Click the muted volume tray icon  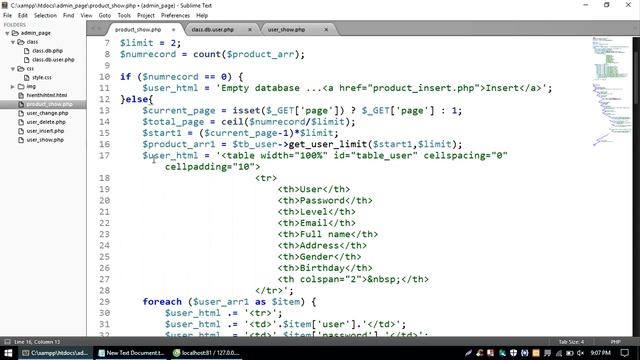581,353
